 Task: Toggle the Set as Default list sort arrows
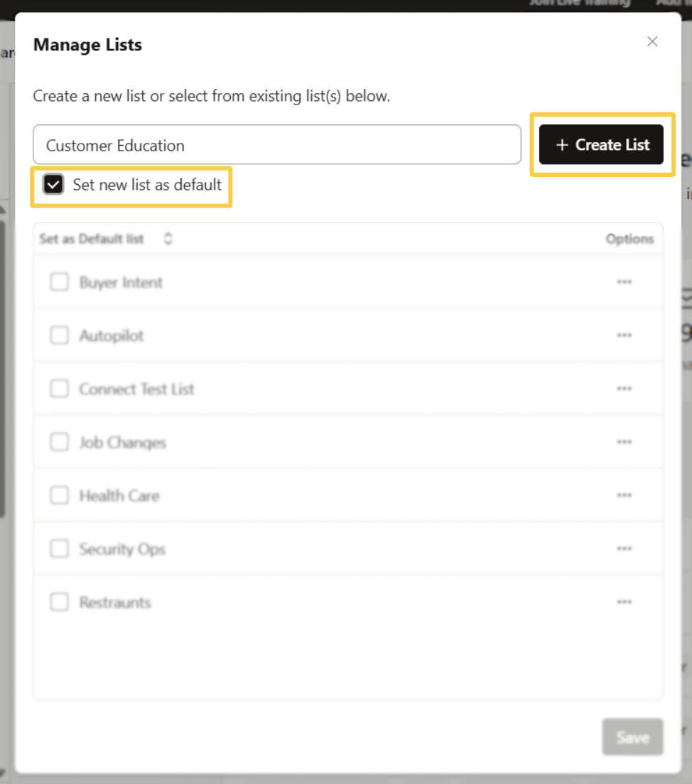(168, 239)
